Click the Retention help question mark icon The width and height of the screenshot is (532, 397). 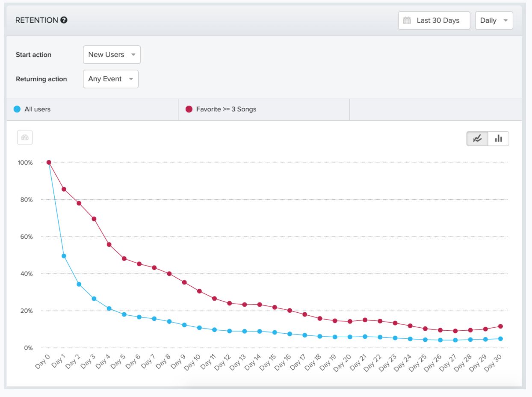click(x=64, y=20)
